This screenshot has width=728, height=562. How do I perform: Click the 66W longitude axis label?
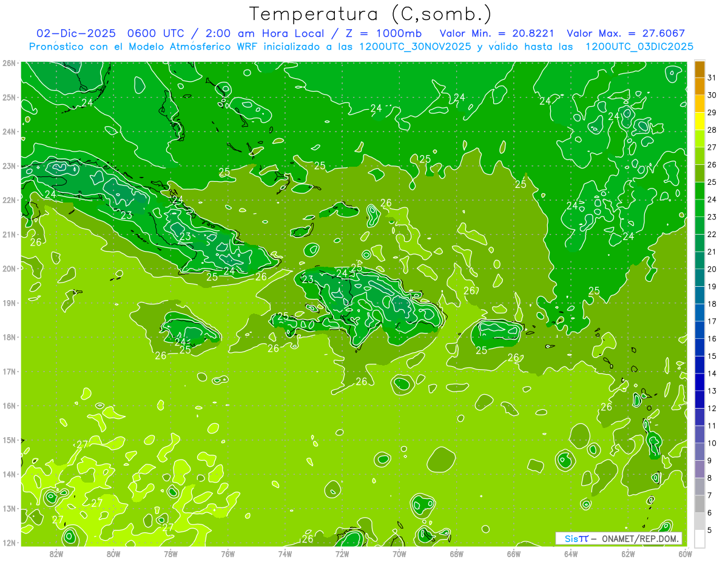tap(514, 553)
